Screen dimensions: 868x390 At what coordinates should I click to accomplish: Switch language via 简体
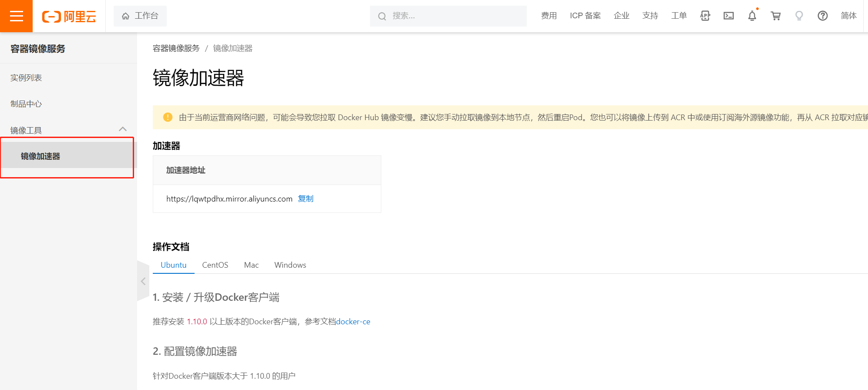848,16
